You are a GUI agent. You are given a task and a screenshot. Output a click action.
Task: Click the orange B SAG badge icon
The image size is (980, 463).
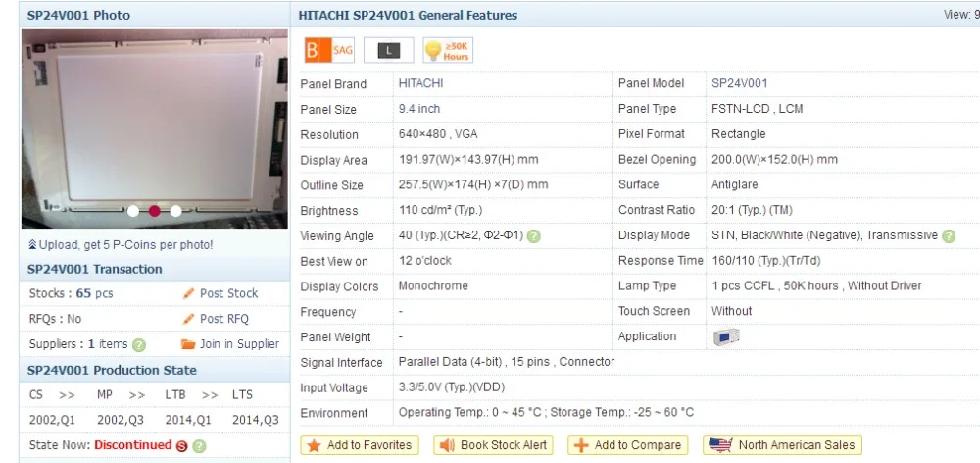[328, 51]
